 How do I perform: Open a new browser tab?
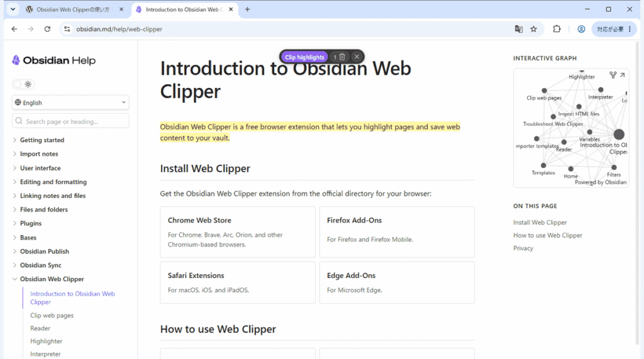(247, 9)
